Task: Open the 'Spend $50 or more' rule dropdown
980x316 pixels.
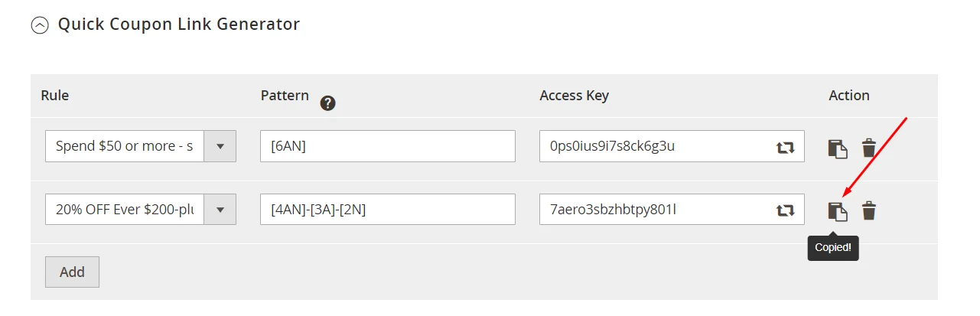Action: [220, 146]
